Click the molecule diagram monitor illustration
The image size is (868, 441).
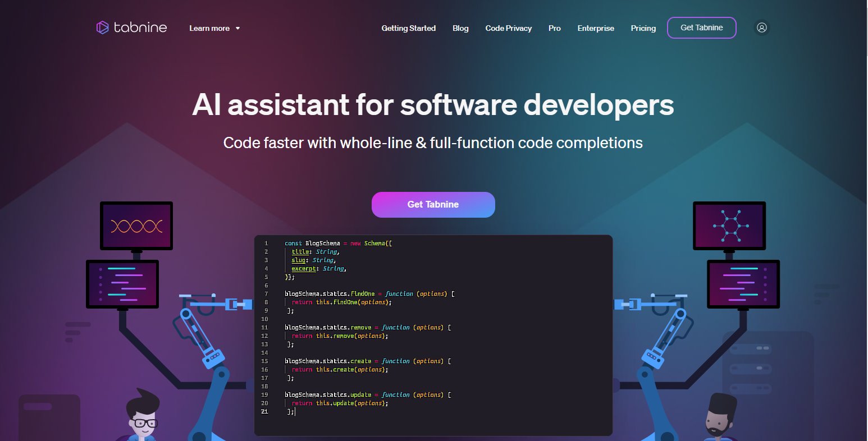click(729, 226)
